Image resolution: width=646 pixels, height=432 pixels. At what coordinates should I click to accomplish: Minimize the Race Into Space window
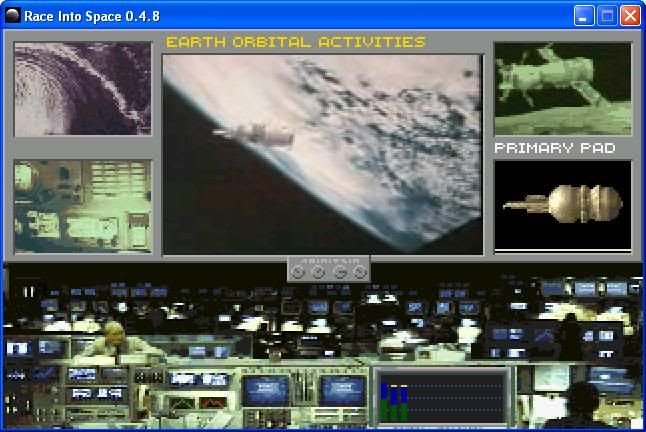(584, 16)
